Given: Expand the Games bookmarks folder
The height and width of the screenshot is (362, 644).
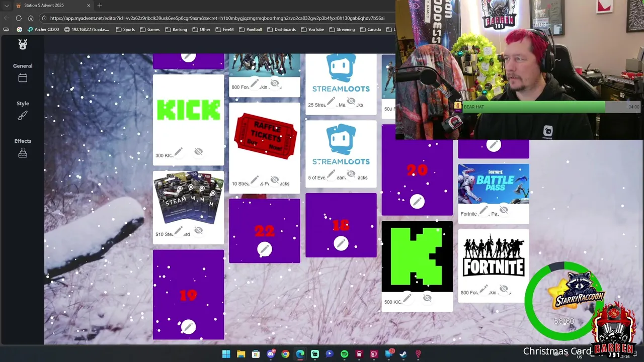Looking at the screenshot, I should 150,30.
